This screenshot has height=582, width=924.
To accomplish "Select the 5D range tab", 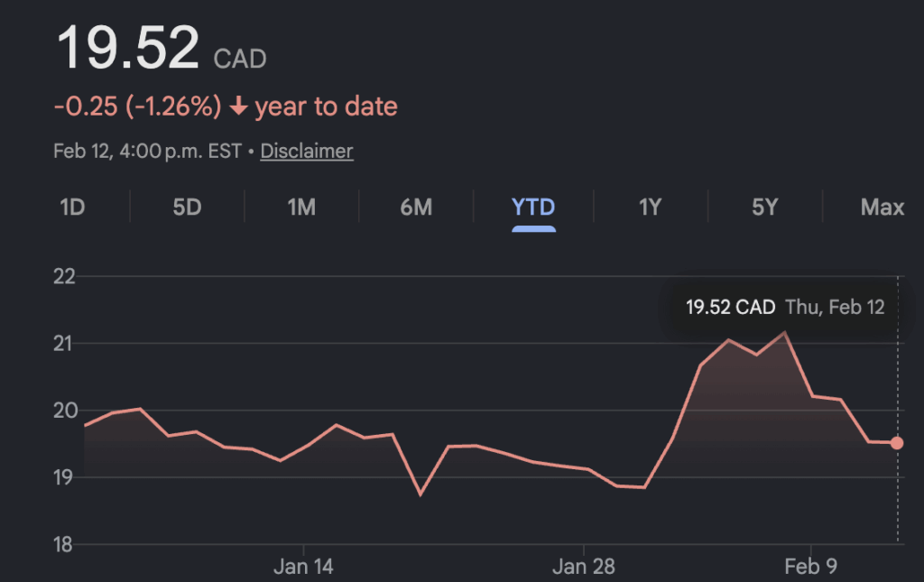I will click(x=187, y=208).
